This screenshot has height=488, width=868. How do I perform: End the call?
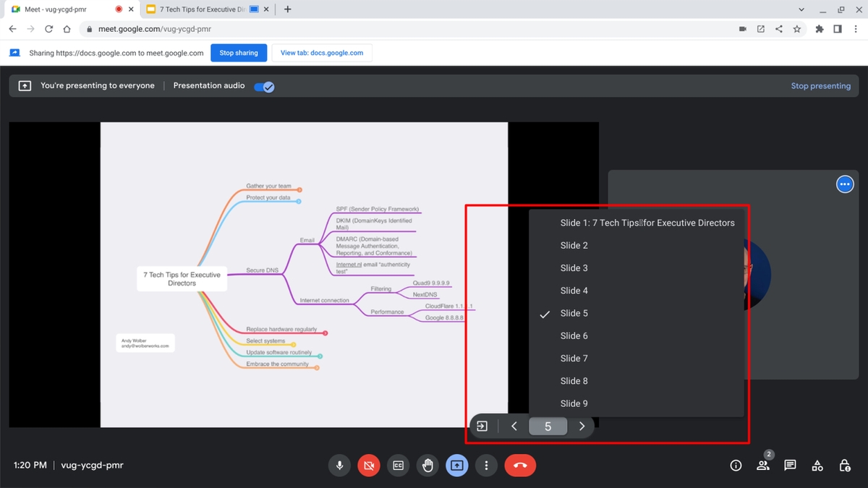coord(520,465)
